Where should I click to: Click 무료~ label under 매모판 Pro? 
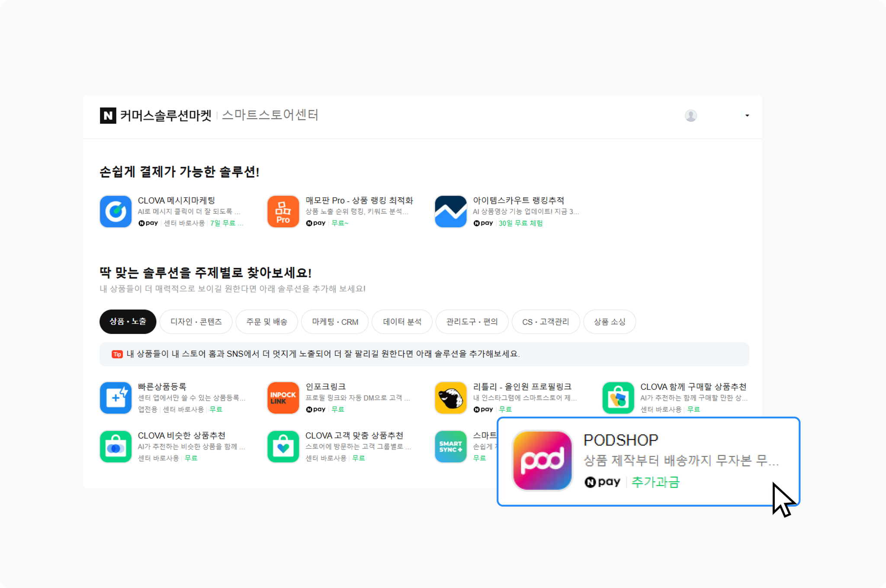[340, 223]
